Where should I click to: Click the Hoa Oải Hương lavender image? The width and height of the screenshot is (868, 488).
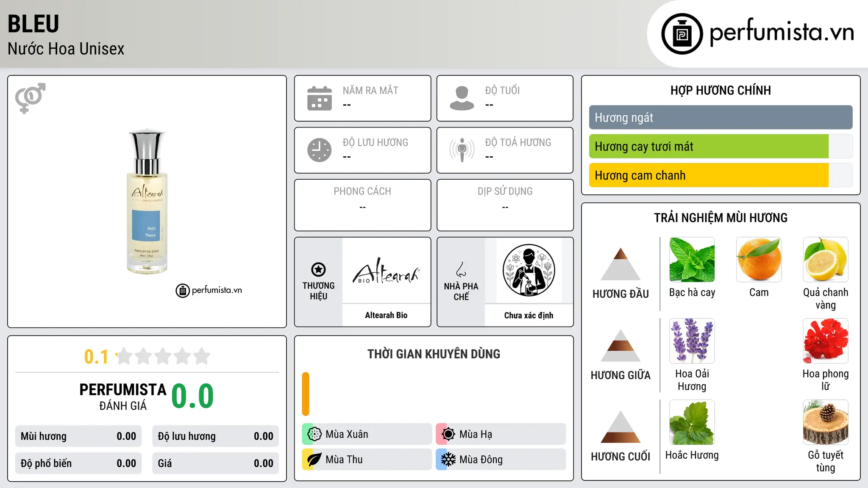[692, 341]
